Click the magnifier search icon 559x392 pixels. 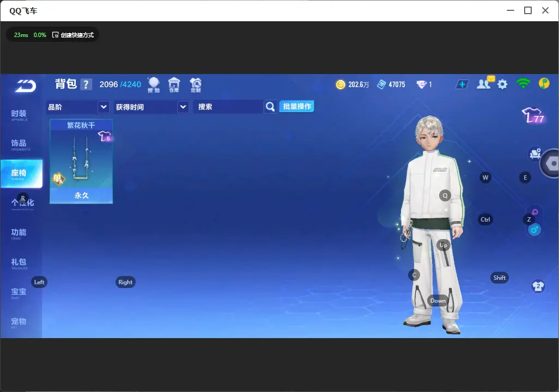pos(270,107)
